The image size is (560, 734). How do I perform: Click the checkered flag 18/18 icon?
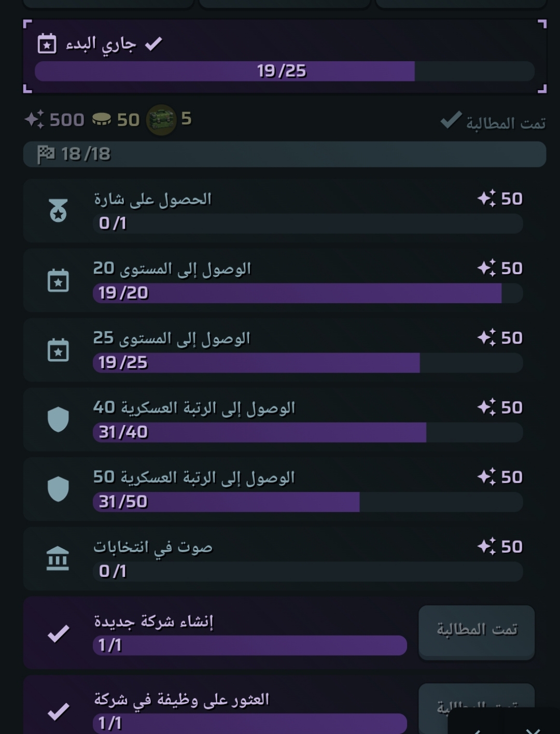tap(46, 154)
